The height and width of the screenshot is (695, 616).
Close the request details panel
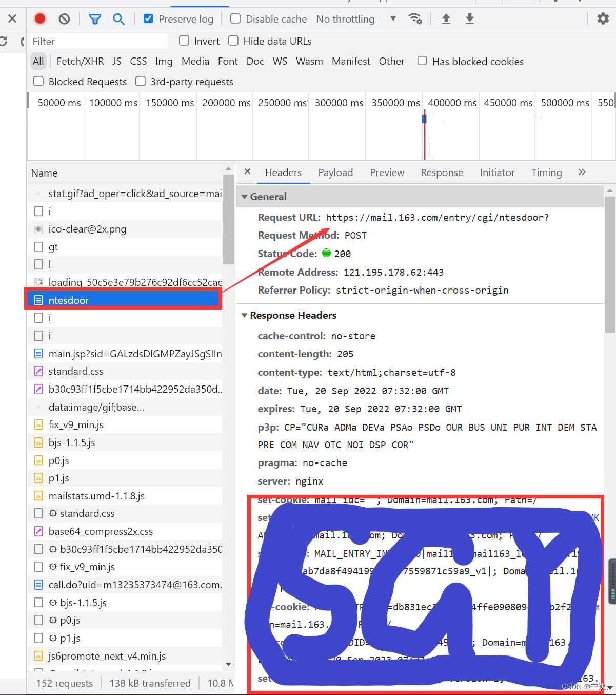click(x=248, y=171)
